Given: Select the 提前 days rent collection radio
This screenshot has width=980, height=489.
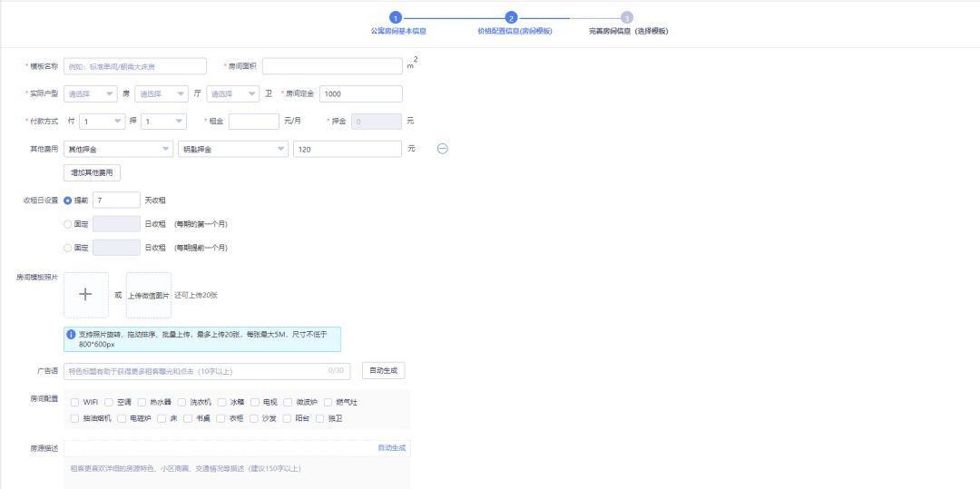Looking at the screenshot, I should tap(67, 200).
